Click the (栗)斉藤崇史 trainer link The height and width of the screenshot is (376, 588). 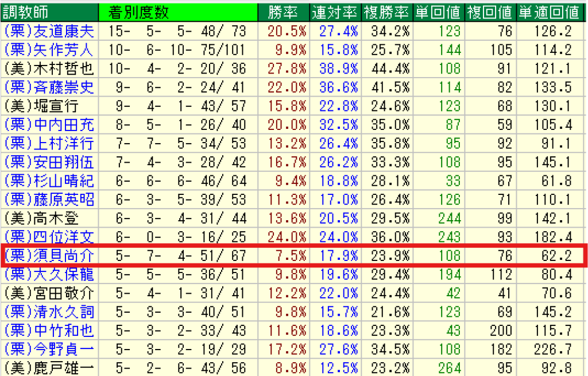point(49,87)
